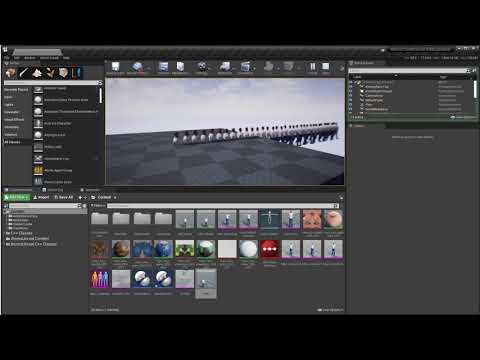
Task: Expand the Content path arrow
Action: tap(115, 197)
